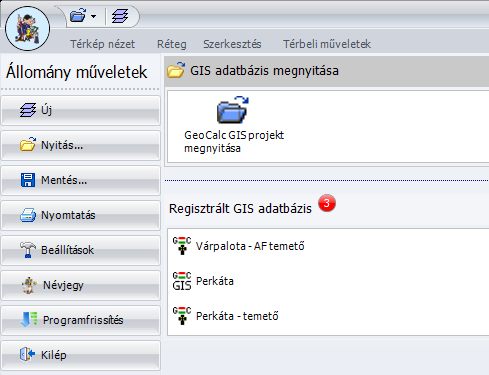Open the Várpalota - AF temető database
This screenshot has height=375, width=489.
click(238, 246)
